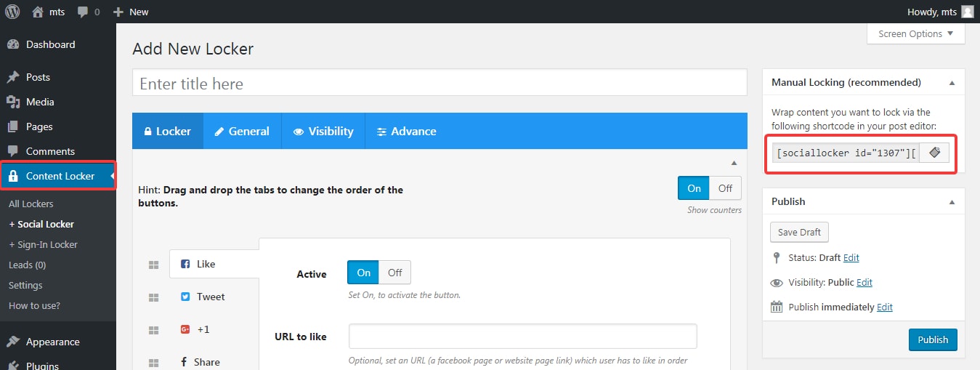Turn off the Show counters toggle
980x370 pixels.
725,188
